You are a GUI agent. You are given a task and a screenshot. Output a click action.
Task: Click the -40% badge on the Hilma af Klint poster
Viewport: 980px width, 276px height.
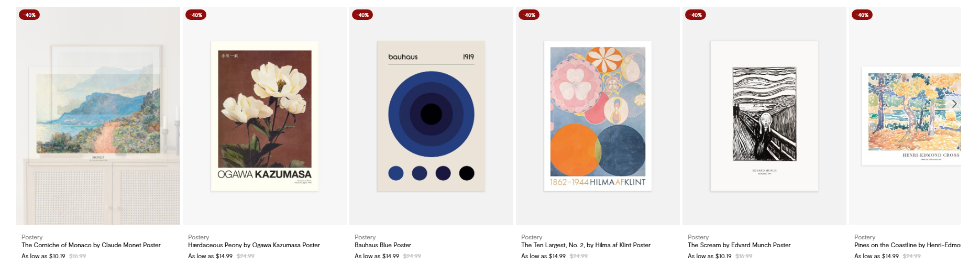point(529,15)
